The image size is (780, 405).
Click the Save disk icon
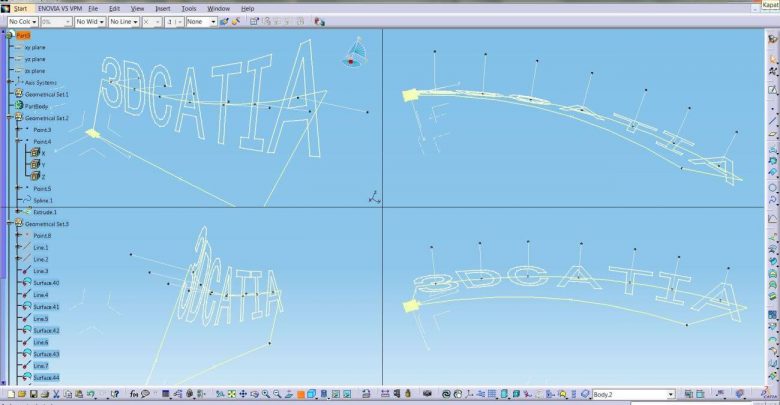tap(33, 394)
